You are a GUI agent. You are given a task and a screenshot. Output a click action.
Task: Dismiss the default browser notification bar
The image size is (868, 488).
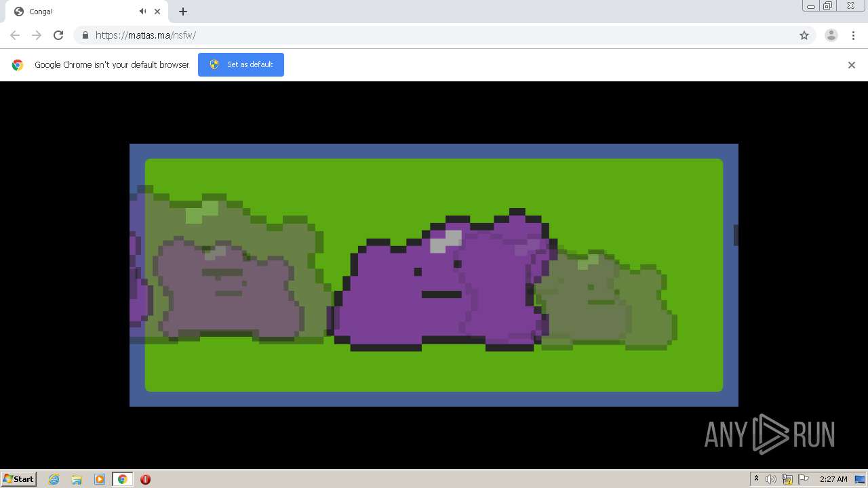coord(852,65)
